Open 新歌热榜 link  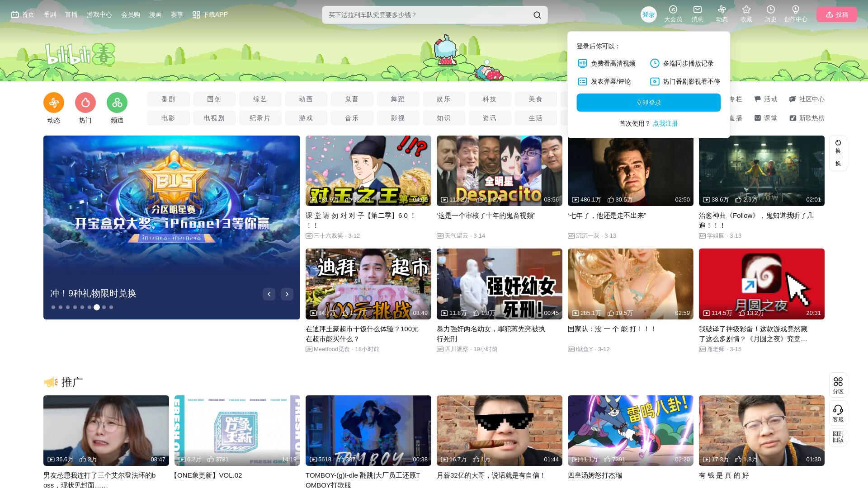(807, 118)
